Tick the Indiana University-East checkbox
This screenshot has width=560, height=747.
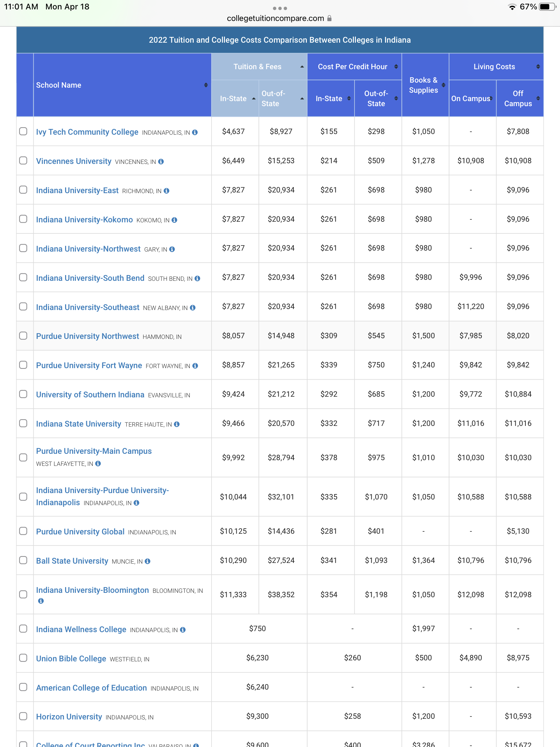click(23, 190)
